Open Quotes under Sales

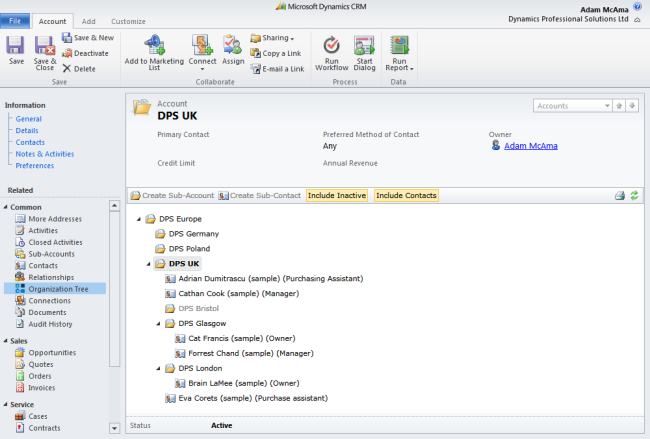pyautogui.click(x=34, y=364)
